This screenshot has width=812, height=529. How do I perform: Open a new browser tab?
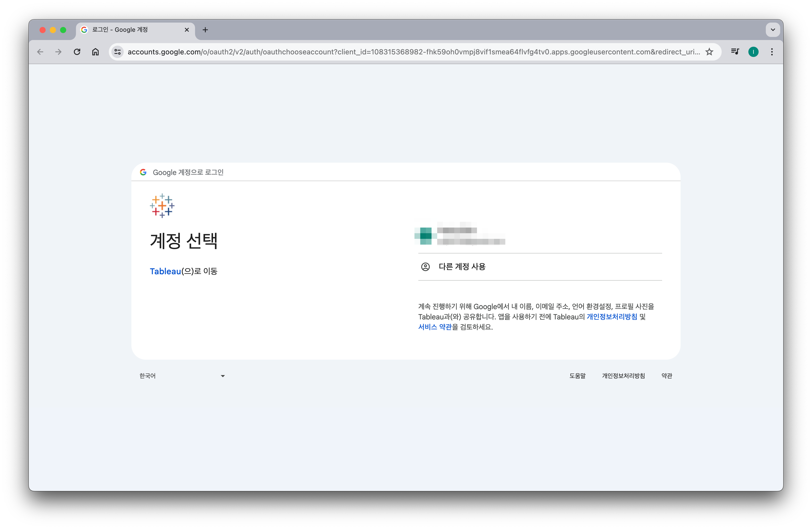(205, 30)
